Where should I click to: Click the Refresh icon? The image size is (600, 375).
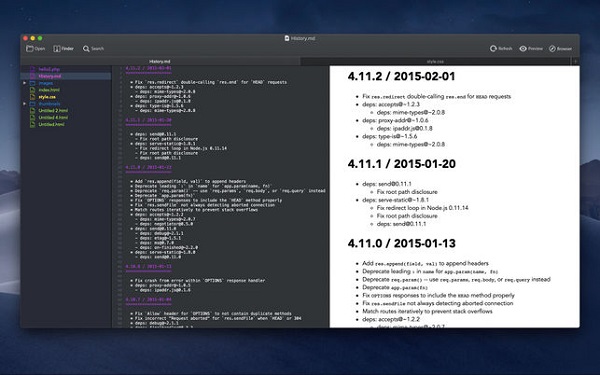point(493,49)
